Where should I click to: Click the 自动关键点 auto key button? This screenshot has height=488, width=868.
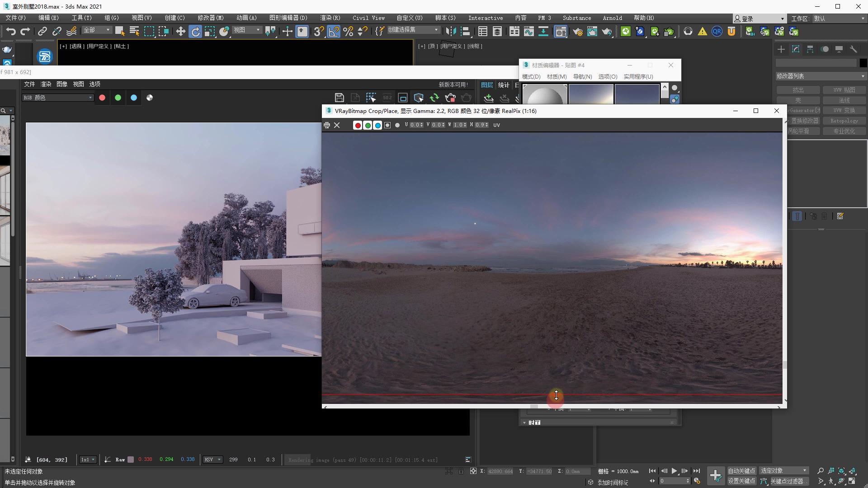coord(741,471)
